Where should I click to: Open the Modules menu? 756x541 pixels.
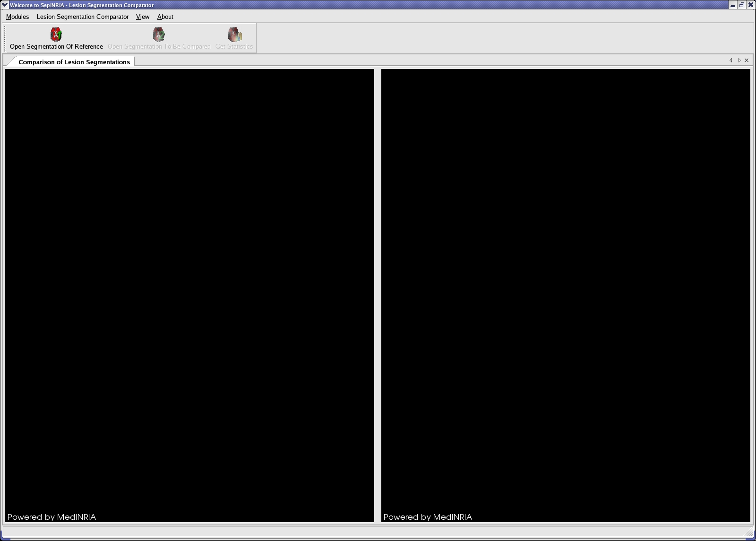point(17,17)
